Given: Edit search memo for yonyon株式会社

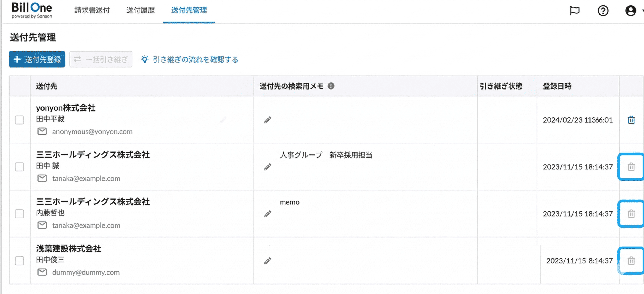Looking at the screenshot, I should pyautogui.click(x=267, y=120).
